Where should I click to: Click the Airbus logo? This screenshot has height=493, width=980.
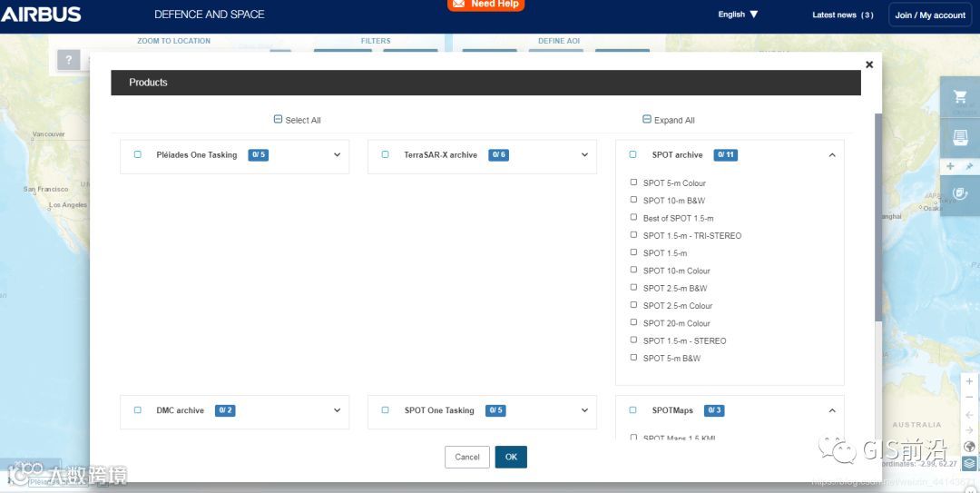tap(41, 15)
